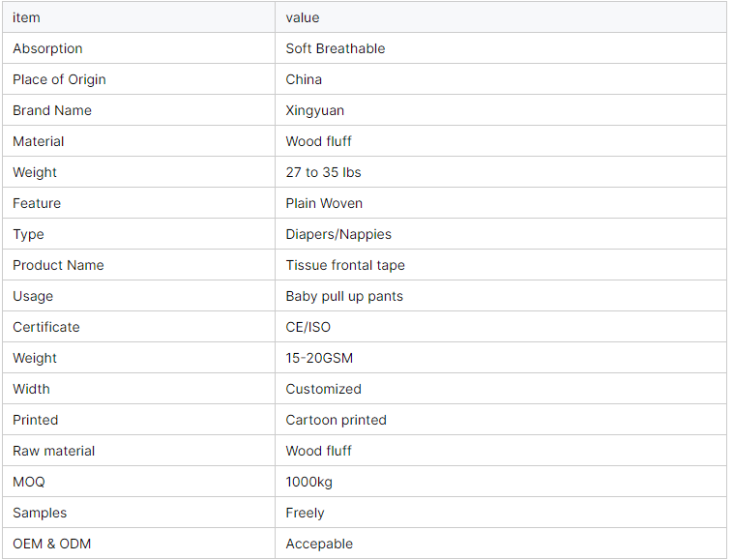This screenshot has height=560, width=733.
Task: Click the "China" value cell
Action: pyautogui.click(x=304, y=79)
